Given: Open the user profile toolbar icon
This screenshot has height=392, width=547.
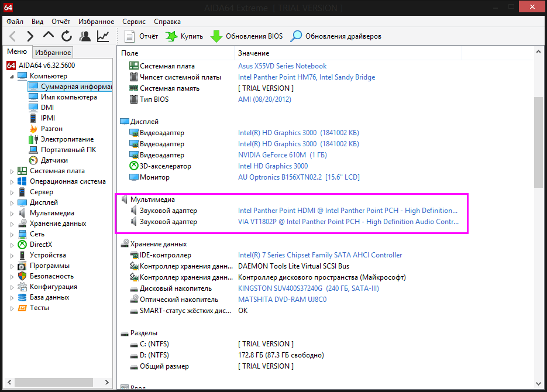Looking at the screenshot, I should [x=85, y=36].
